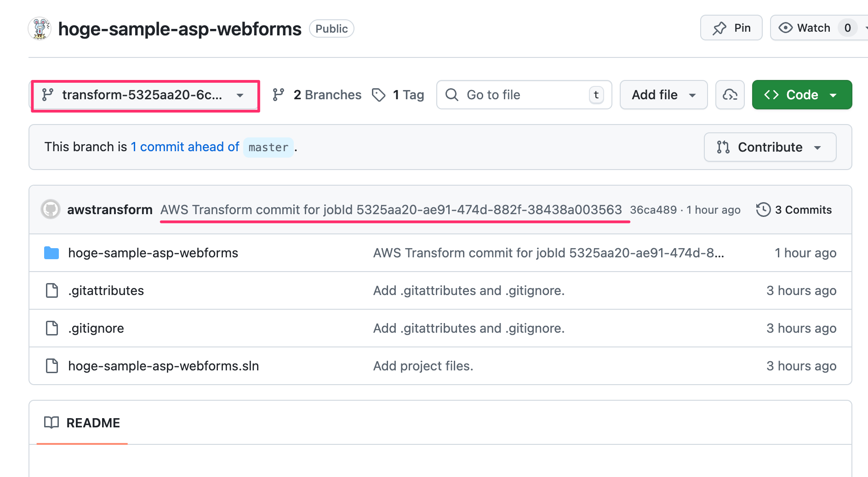Expand the green Code dropdown
Screen dimensions: 868x477
pyautogui.click(x=801, y=95)
